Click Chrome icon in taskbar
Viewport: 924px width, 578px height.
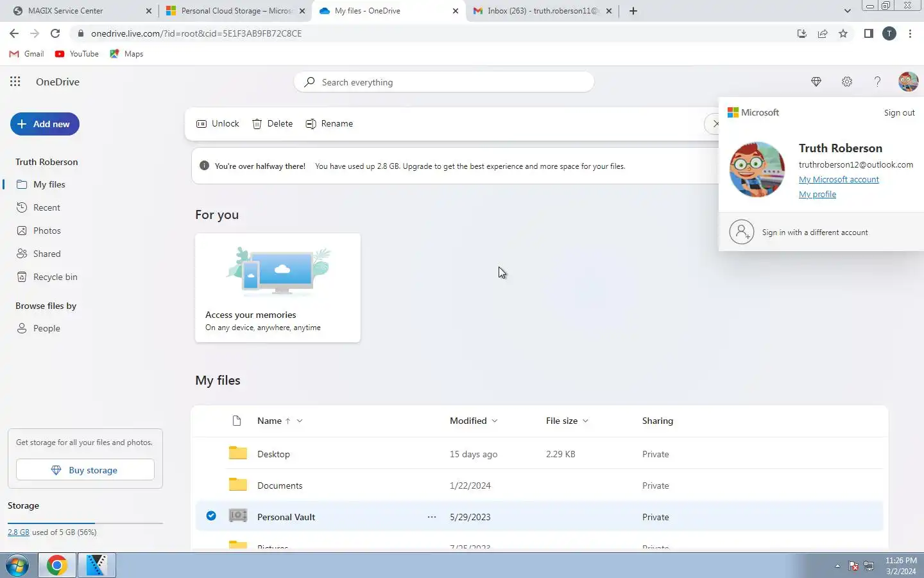coord(56,565)
